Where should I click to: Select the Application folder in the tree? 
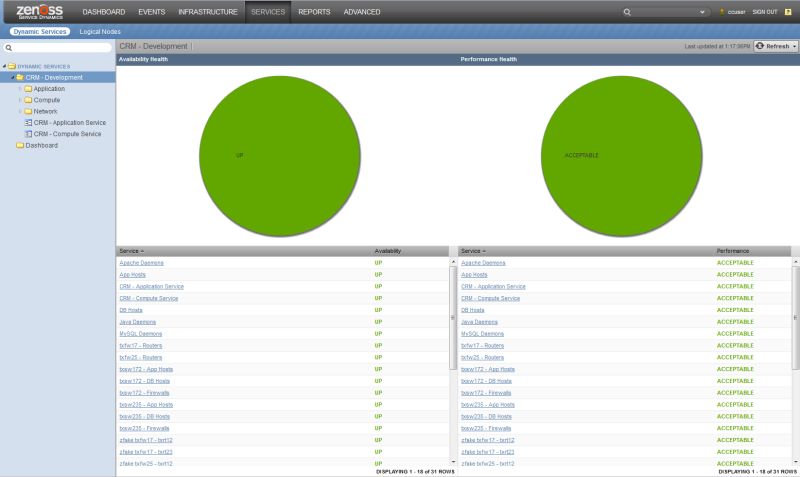(49, 89)
